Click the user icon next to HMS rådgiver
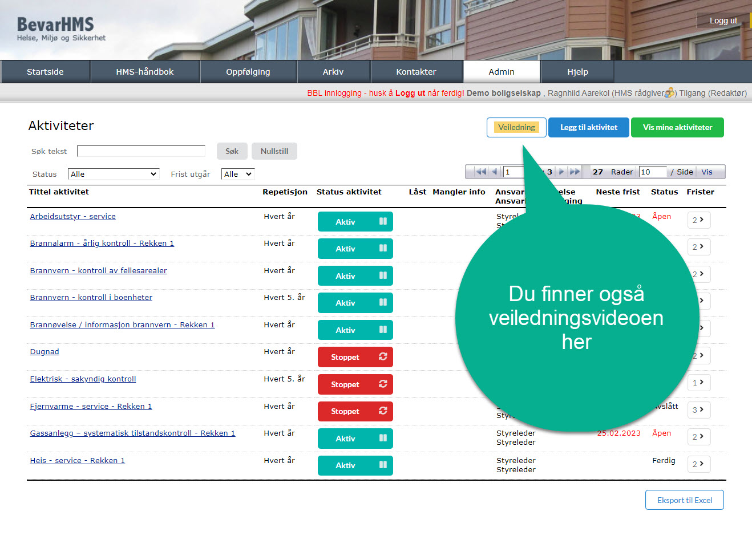 coord(669,92)
